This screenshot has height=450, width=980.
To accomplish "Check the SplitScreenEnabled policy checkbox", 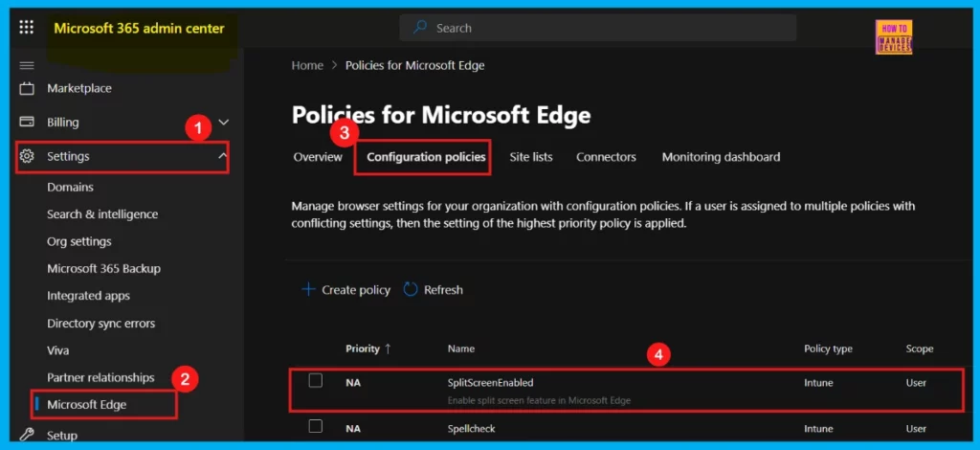I will [316, 380].
